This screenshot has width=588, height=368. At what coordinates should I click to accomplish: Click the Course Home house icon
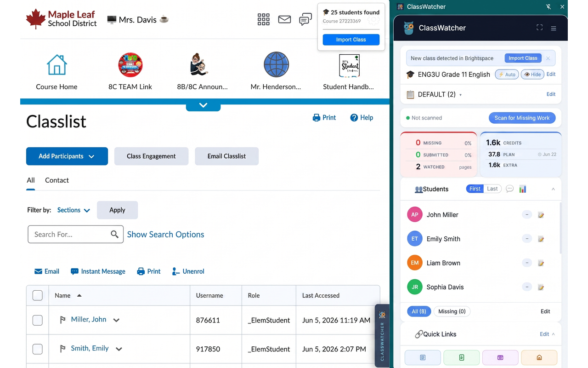57,65
